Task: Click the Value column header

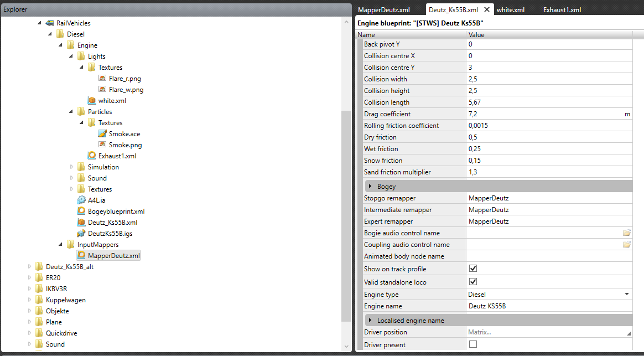Action: pyautogui.click(x=549, y=35)
